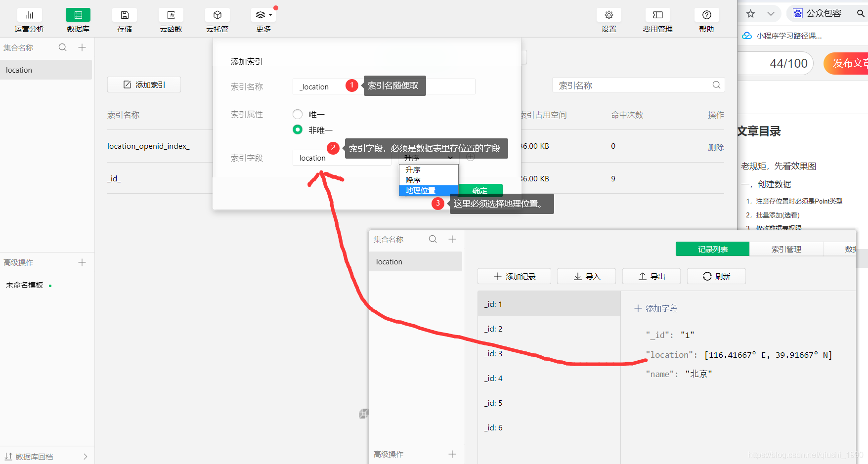
Task: Click the location_openid_index_ row name
Action: click(148, 146)
